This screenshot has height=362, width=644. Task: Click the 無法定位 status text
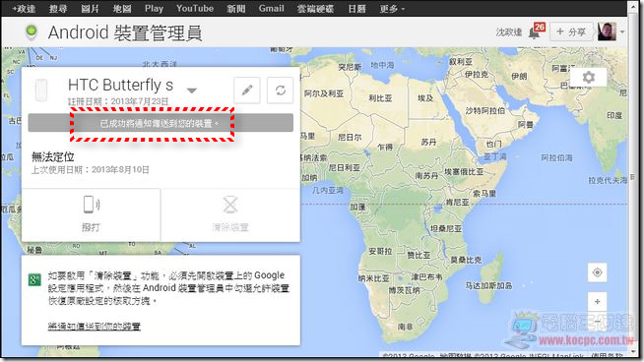pos(53,156)
